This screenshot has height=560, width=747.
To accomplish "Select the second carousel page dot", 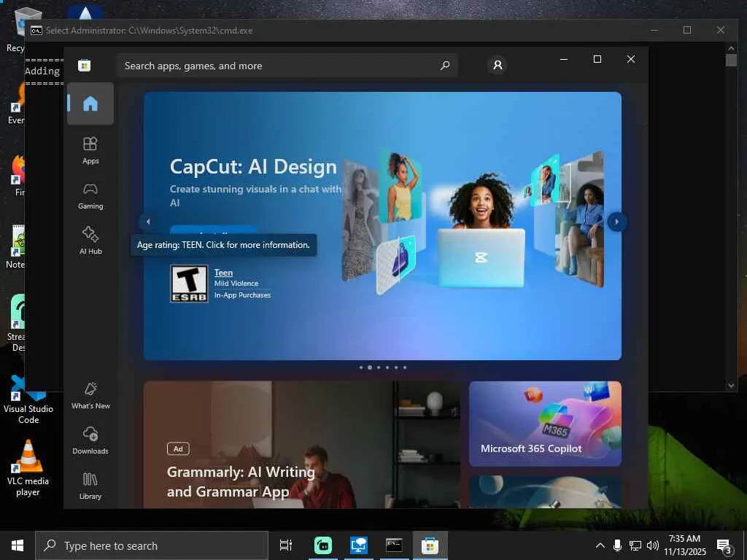I will tap(370, 367).
